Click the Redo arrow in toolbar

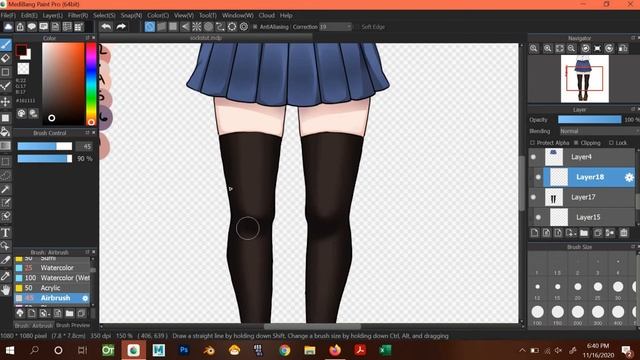(121, 27)
